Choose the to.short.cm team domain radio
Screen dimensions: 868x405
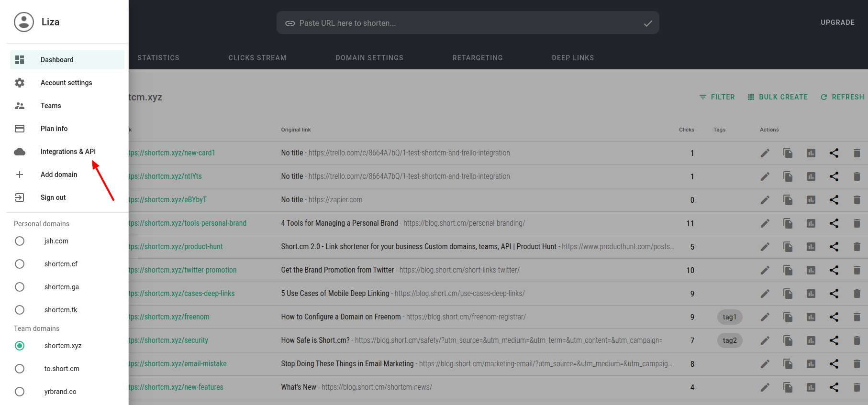[x=20, y=369]
